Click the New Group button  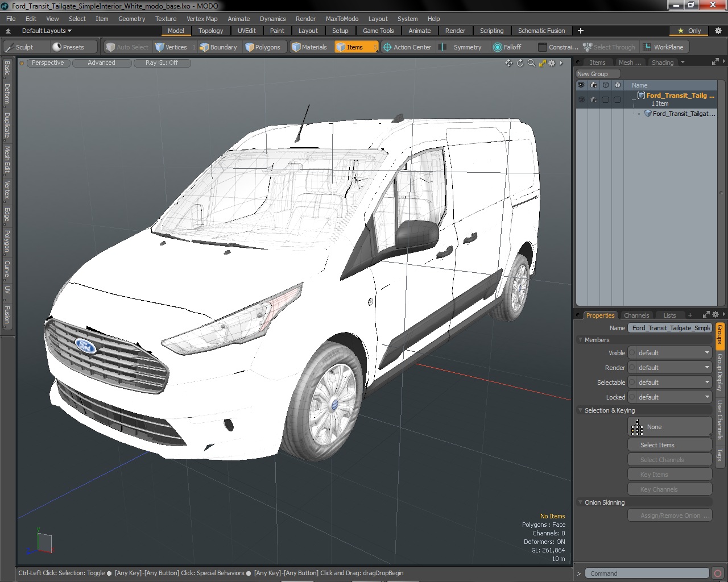pyautogui.click(x=598, y=74)
